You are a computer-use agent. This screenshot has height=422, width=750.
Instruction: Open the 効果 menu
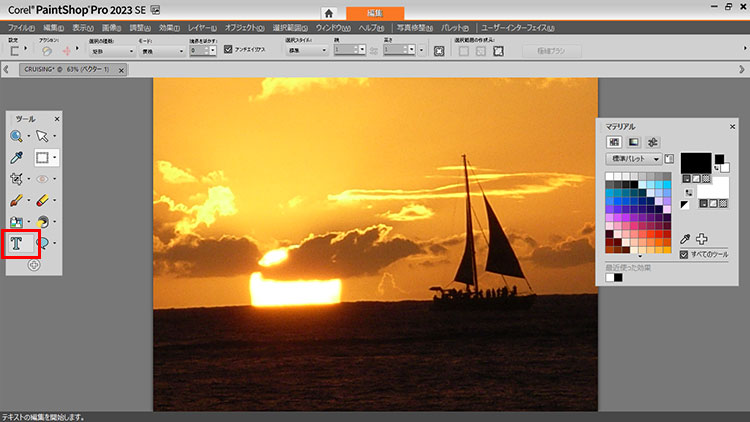(x=169, y=27)
